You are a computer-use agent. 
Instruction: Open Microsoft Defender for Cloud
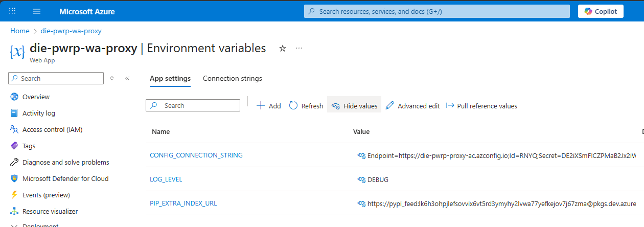tap(65, 178)
